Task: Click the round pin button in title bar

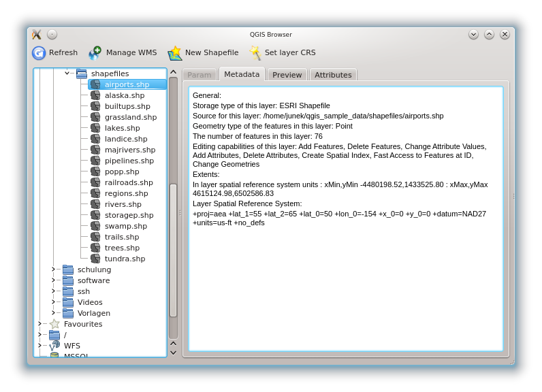Action: [x=52, y=34]
